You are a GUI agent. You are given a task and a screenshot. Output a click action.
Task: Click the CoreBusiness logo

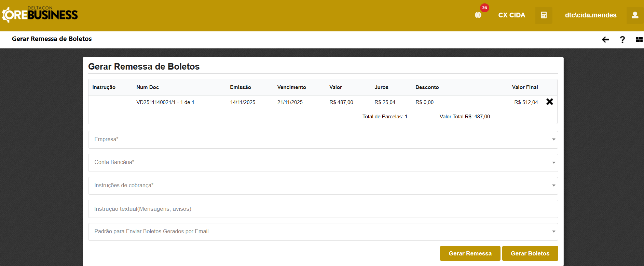click(x=40, y=15)
